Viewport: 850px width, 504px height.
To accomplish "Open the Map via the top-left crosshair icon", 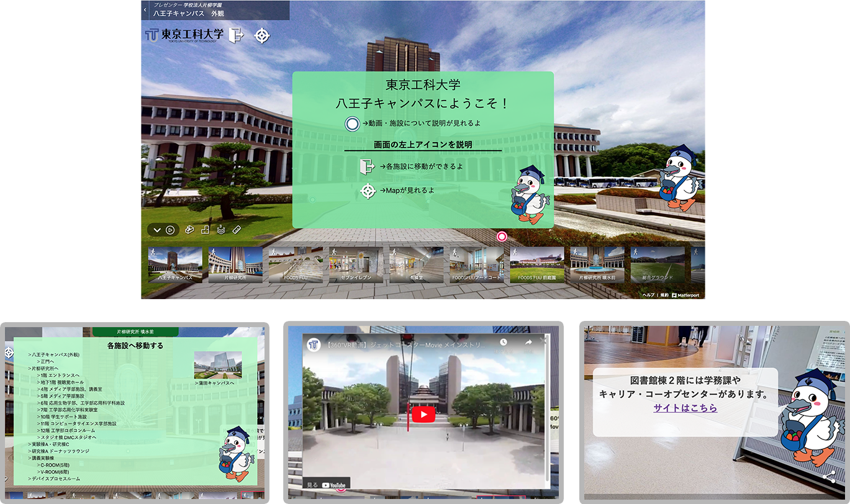I will (262, 35).
